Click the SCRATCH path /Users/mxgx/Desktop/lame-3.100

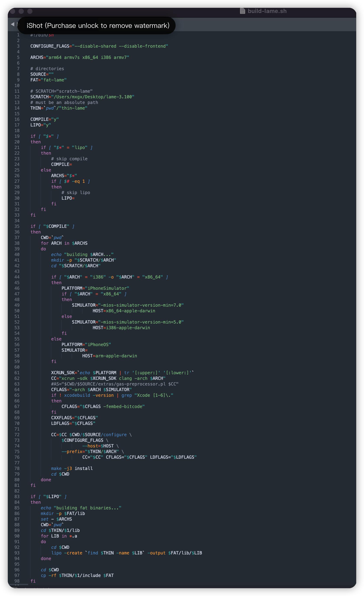click(82, 97)
